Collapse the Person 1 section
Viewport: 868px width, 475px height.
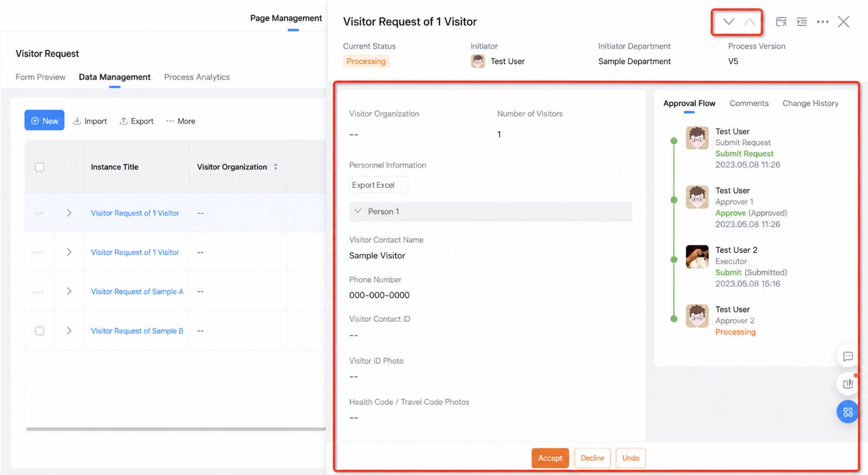[357, 211]
